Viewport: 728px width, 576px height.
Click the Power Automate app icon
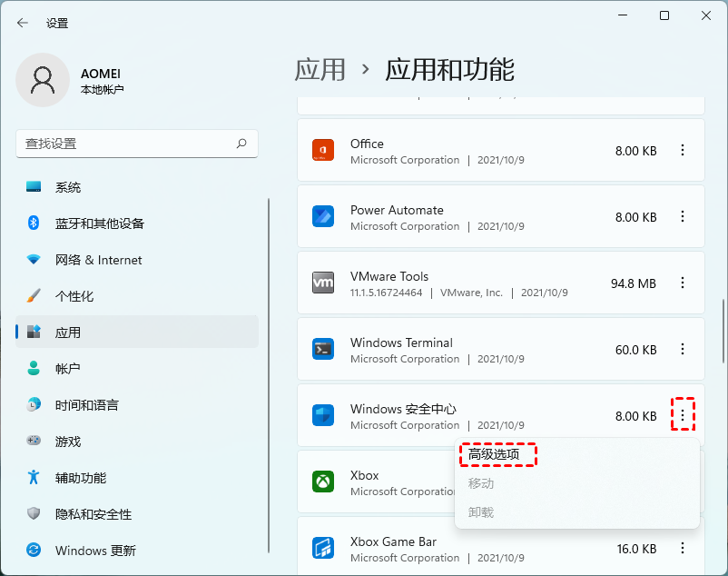point(325,217)
